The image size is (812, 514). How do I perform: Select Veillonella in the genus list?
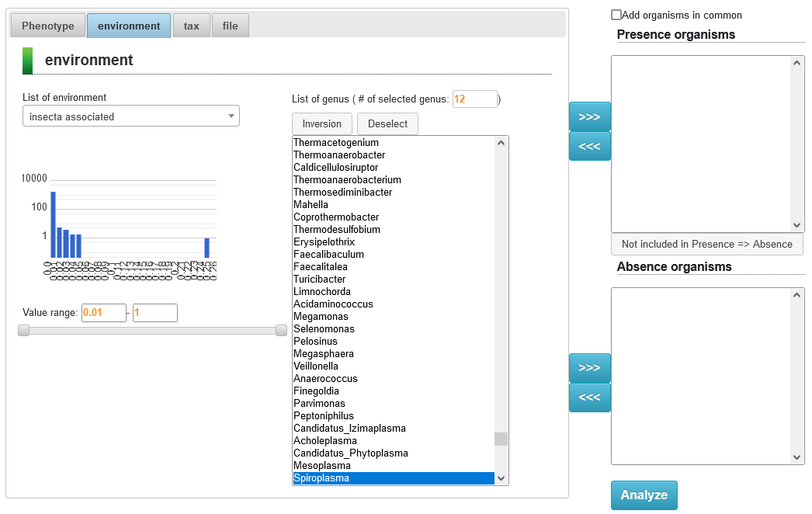click(315, 366)
